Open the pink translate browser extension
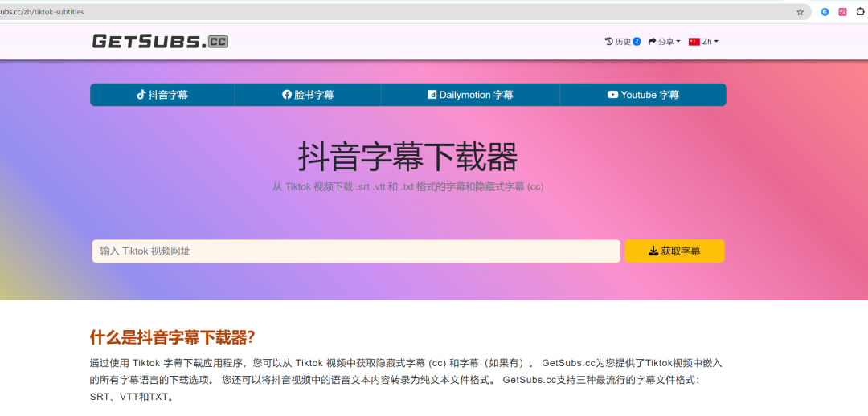This screenshot has height=416, width=868. click(843, 12)
